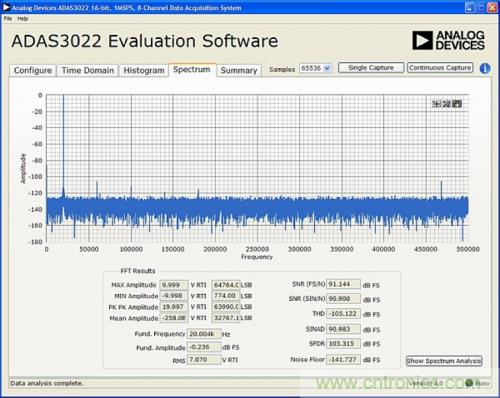The width and height of the screenshot is (500, 398).
Task: Click the Fund. Frequency value field
Action: [x=204, y=334]
